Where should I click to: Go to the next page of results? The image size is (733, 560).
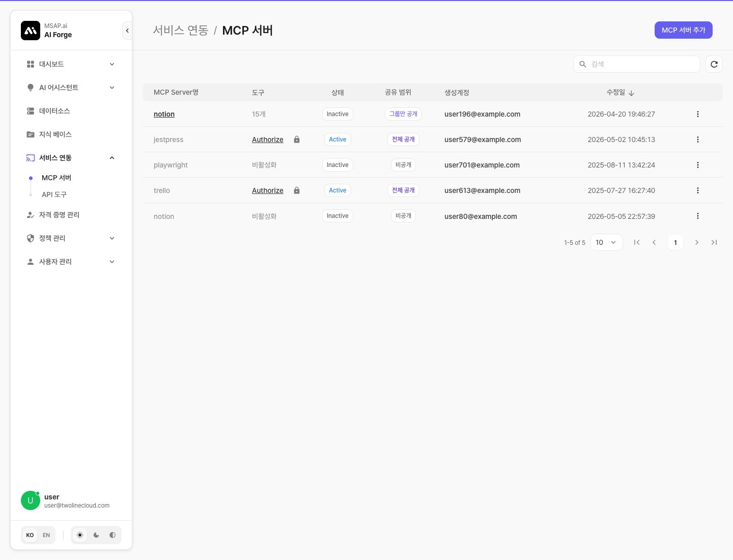click(x=697, y=242)
